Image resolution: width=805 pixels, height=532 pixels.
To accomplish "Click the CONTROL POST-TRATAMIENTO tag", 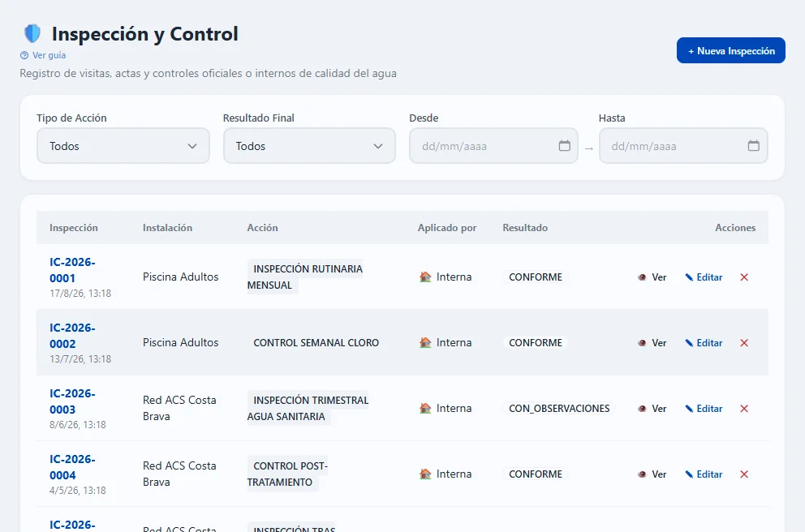I will coord(287,474).
